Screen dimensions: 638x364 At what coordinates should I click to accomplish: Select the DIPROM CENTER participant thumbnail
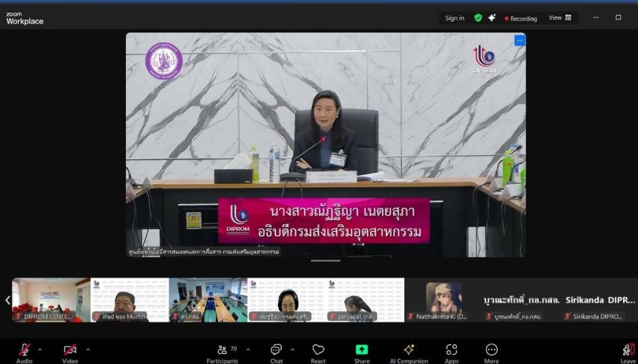click(x=51, y=300)
